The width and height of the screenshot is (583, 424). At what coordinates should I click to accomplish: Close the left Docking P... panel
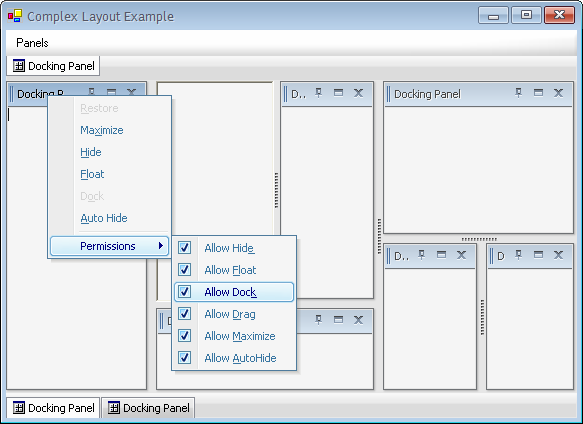(x=131, y=91)
